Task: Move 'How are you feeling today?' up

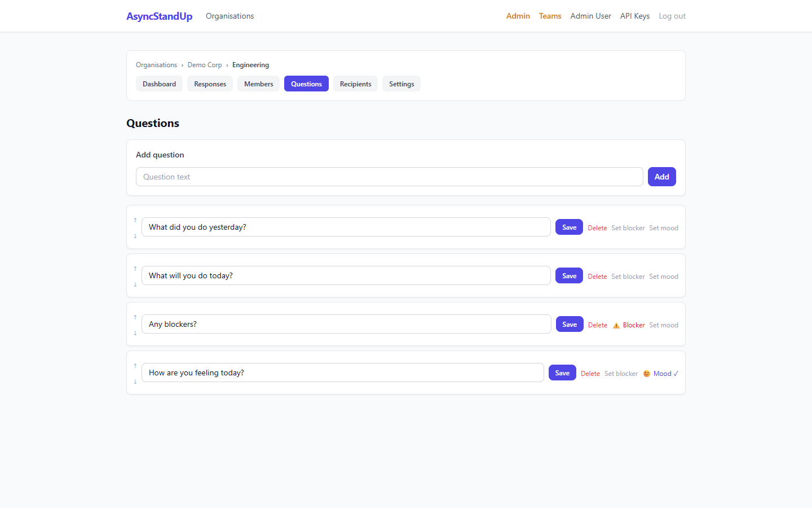Action: pos(135,366)
